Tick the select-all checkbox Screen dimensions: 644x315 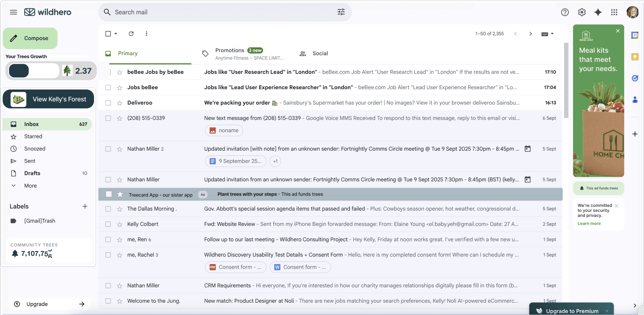point(108,34)
